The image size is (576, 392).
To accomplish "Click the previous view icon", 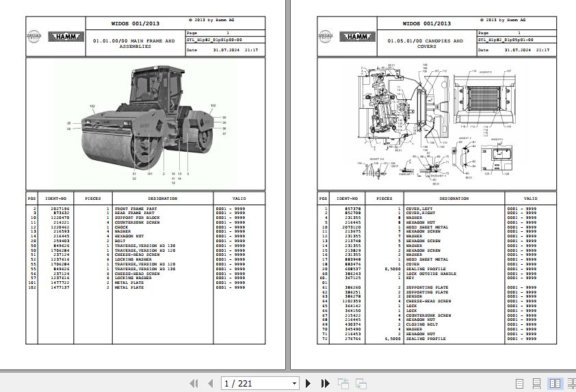I will pyautogui.click(x=343, y=384).
